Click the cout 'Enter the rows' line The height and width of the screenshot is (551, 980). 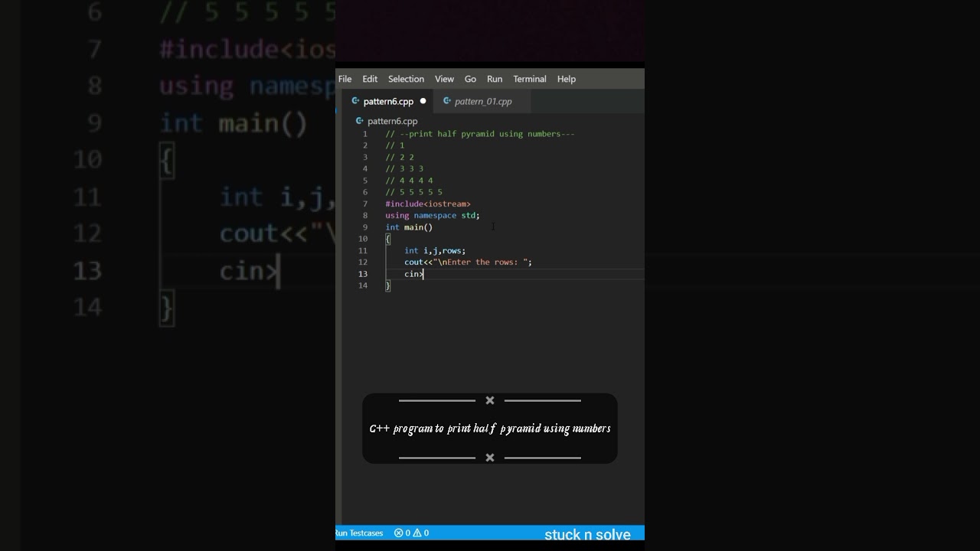coord(468,262)
